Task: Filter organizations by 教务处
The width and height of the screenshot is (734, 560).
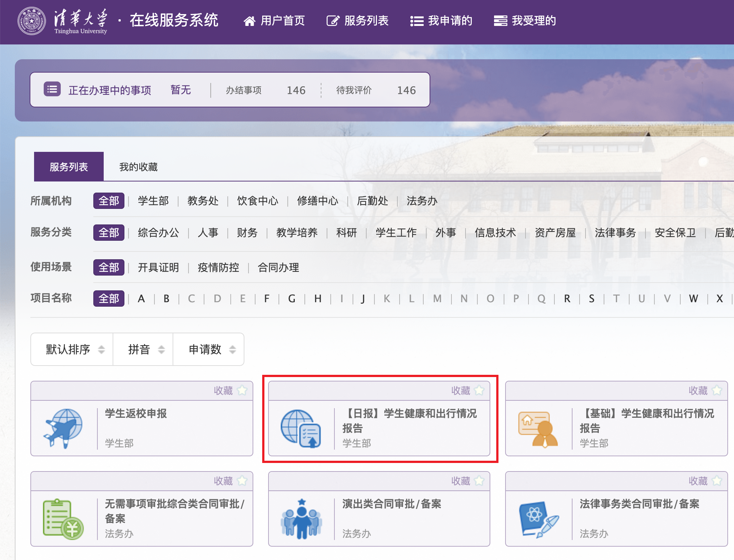Action: [203, 201]
